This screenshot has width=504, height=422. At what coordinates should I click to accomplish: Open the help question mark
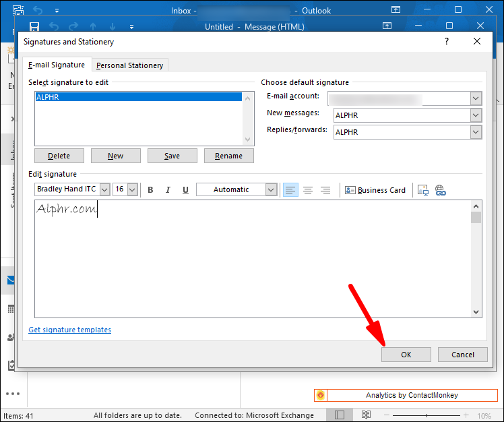447,41
